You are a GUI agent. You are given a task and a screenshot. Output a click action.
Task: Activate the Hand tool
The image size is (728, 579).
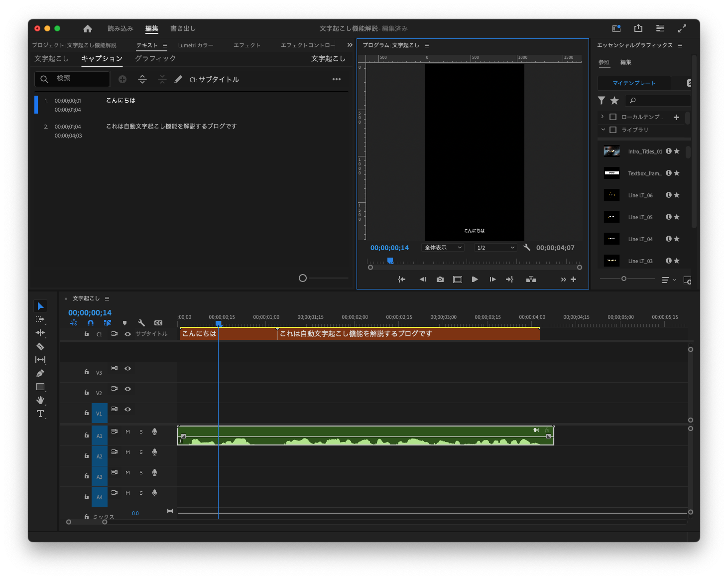click(x=40, y=401)
